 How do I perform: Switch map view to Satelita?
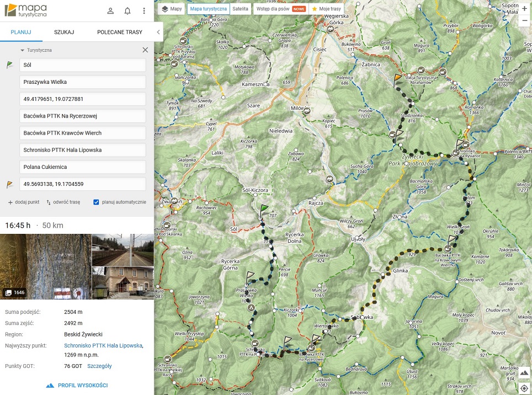tap(240, 9)
